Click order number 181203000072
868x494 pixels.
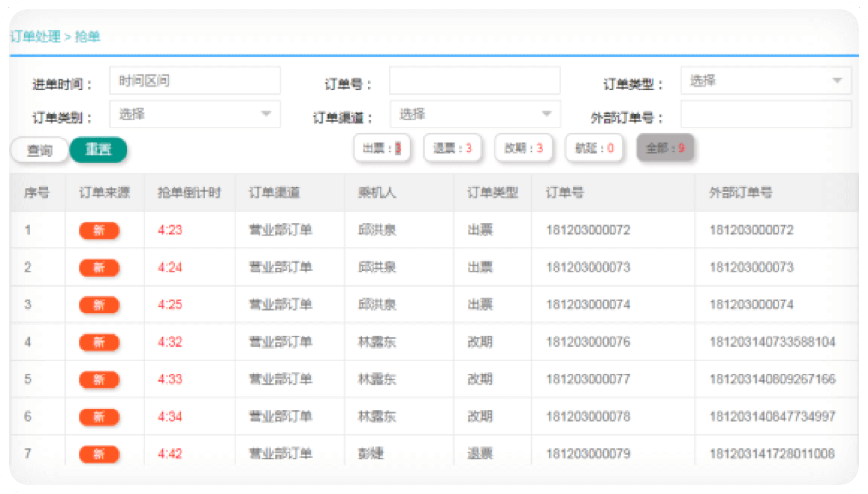point(588,230)
